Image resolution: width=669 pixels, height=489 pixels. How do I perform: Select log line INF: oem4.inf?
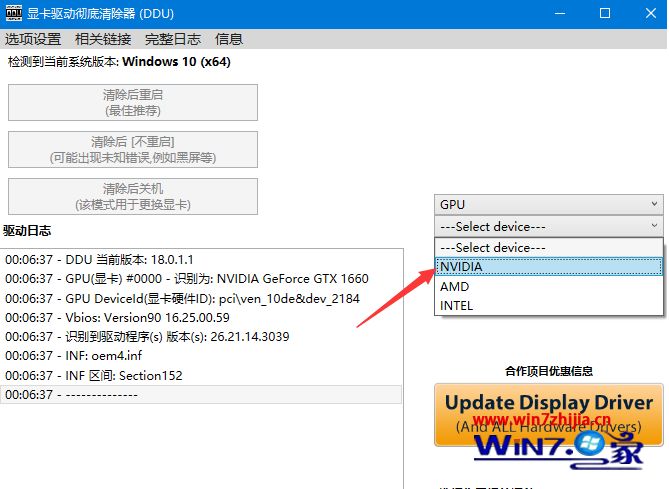coord(201,356)
